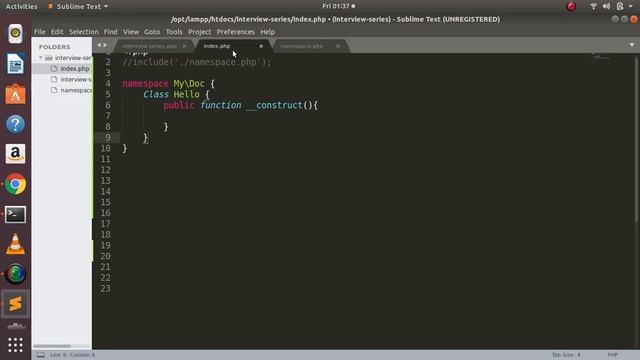Click the commented include line 2
Image resolution: width=640 pixels, height=360 pixels.
[x=197, y=62]
